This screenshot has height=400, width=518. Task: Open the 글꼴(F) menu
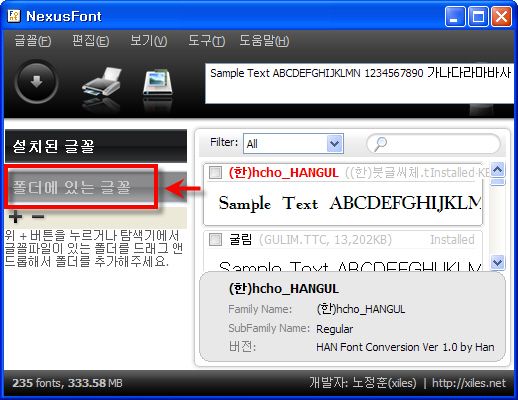pos(32,41)
